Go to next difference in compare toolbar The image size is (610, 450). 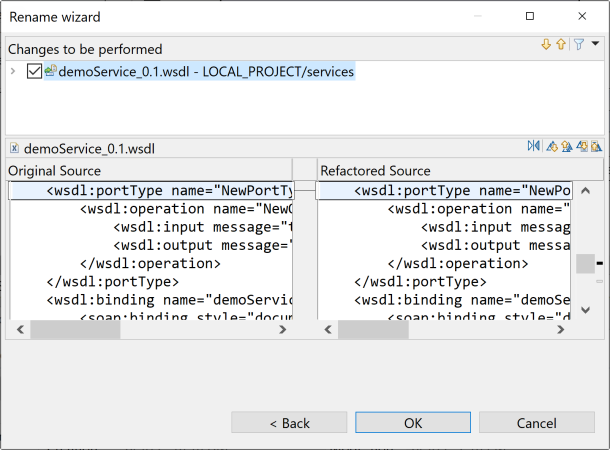coord(552,147)
